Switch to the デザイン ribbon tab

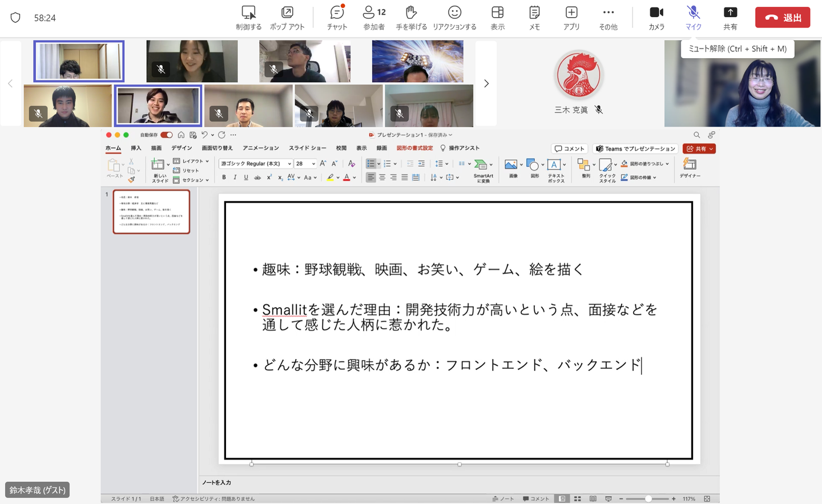[182, 148]
